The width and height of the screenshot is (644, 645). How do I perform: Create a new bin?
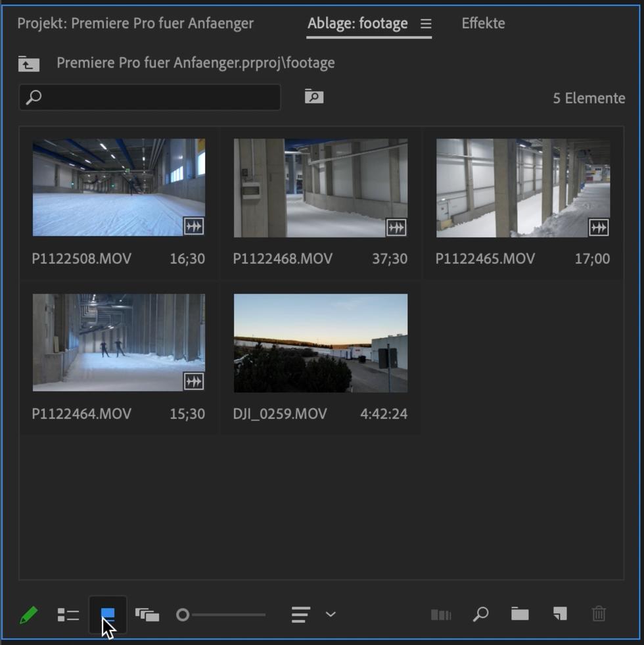coord(520,614)
